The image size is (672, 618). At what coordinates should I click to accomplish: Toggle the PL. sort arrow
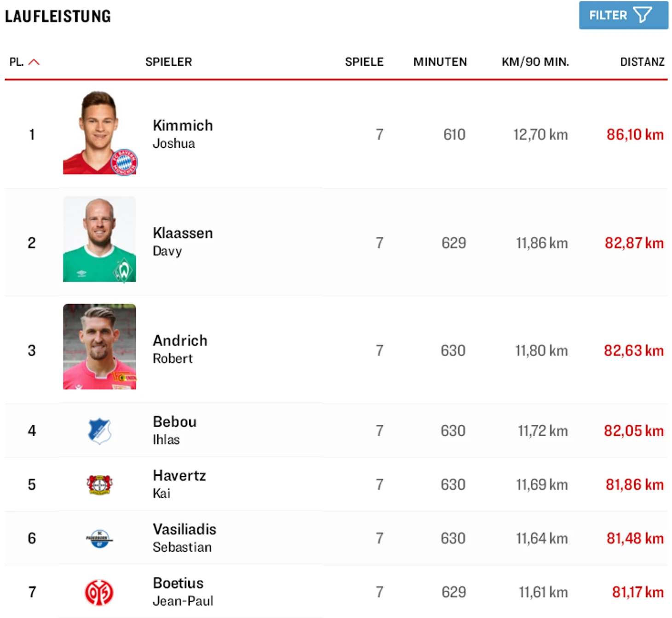34,62
